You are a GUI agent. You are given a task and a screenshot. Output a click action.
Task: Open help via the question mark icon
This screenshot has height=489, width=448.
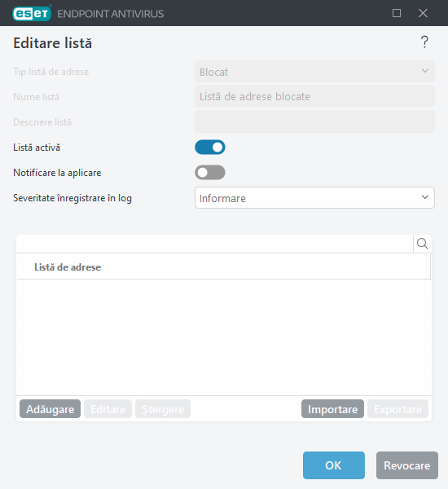coord(424,42)
